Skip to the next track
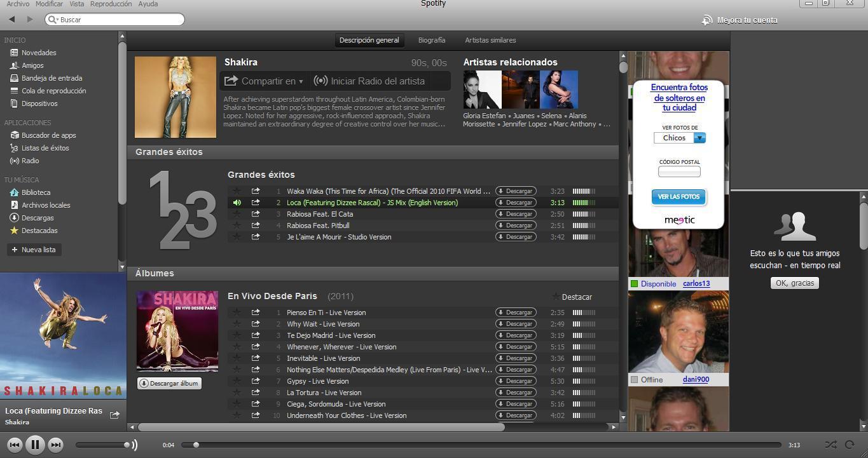The height and width of the screenshot is (458, 868). click(56, 445)
